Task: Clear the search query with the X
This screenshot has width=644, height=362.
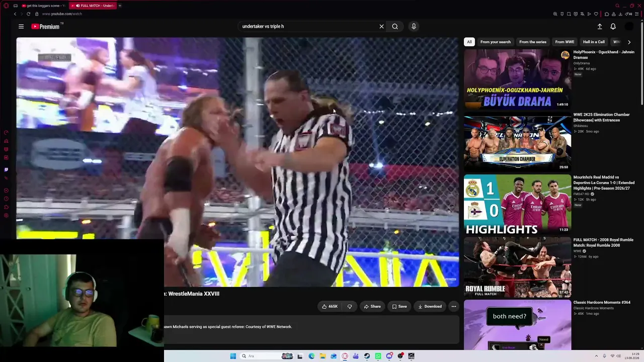Action: point(381,26)
